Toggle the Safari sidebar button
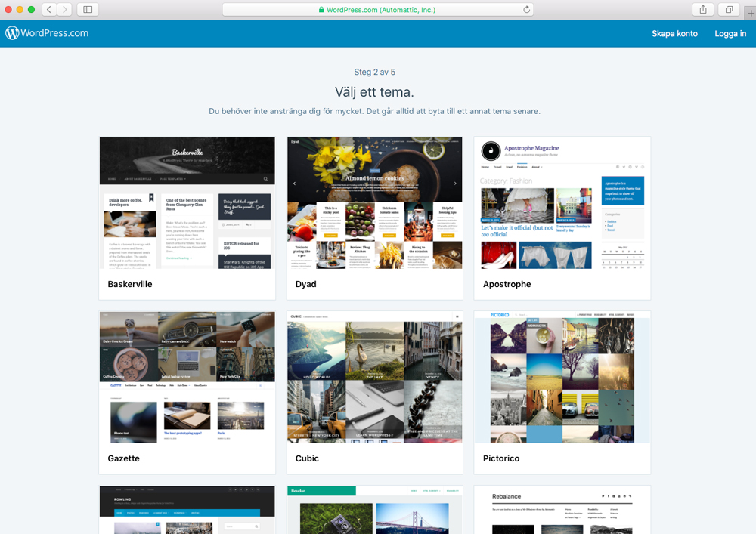Screen dimensions: 756x534 [x=88, y=10]
